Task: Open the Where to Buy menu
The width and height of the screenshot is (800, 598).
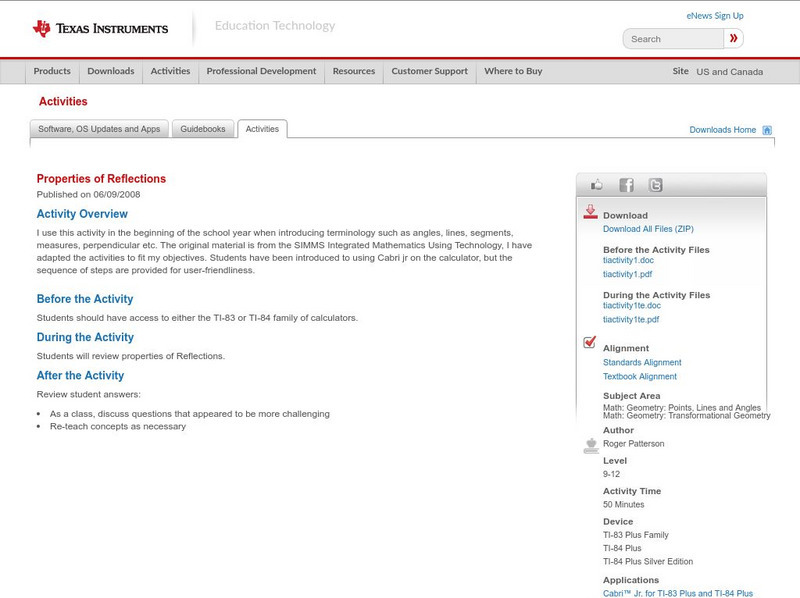Action: [513, 71]
